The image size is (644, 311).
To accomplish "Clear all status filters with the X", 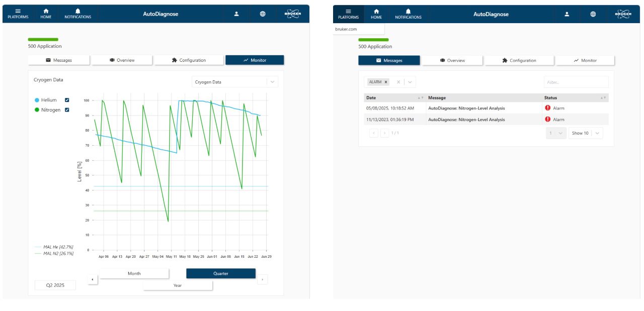I will point(398,82).
